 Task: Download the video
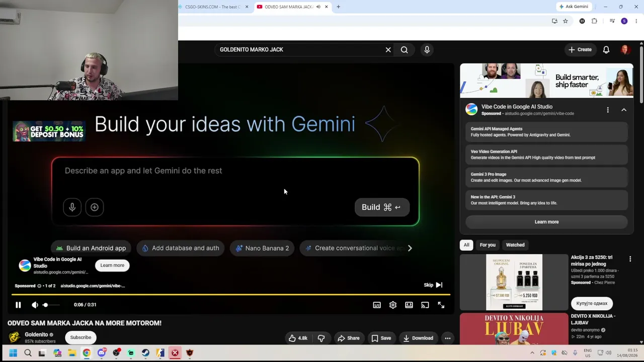pyautogui.click(x=418, y=338)
